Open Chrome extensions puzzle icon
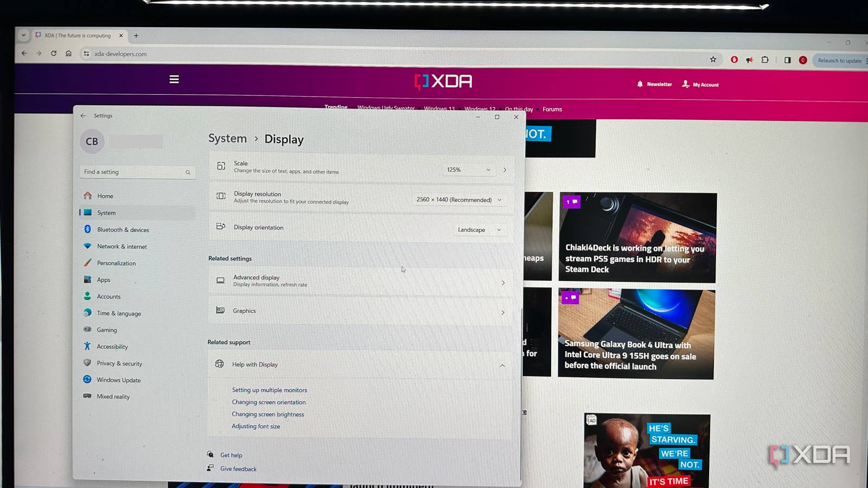868x488 pixels. pyautogui.click(x=765, y=60)
